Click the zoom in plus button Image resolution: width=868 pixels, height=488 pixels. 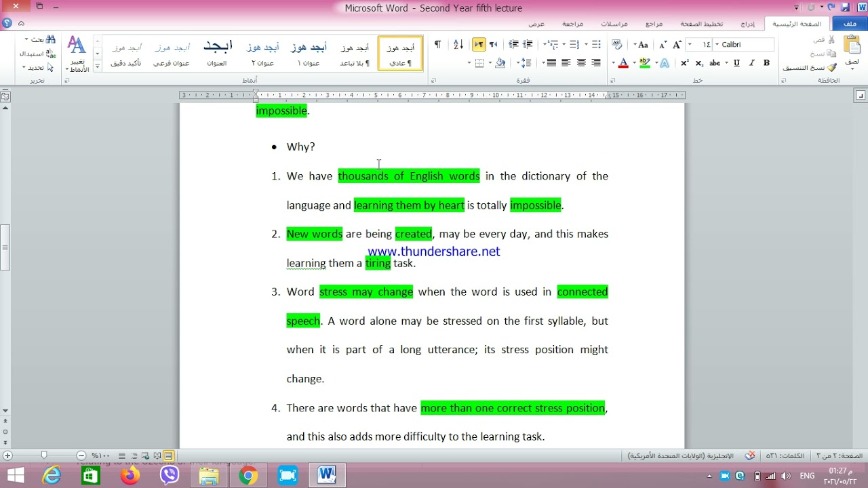click(7, 456)
